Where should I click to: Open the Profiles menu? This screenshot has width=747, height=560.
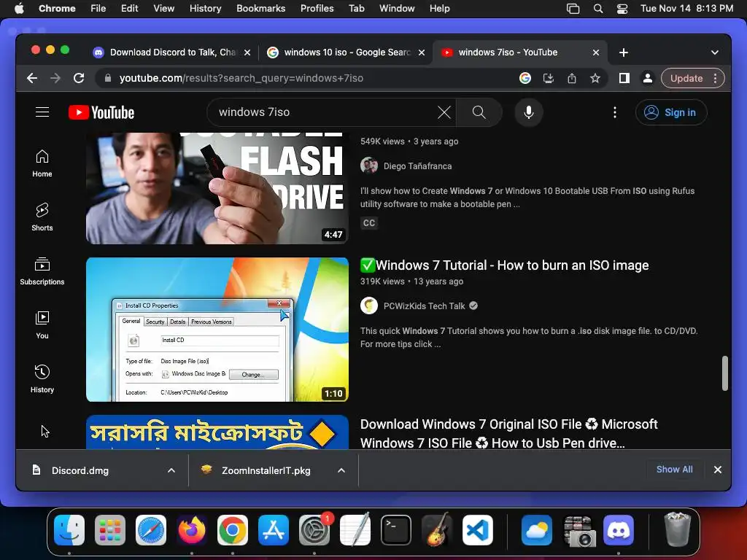coord(317,9)
